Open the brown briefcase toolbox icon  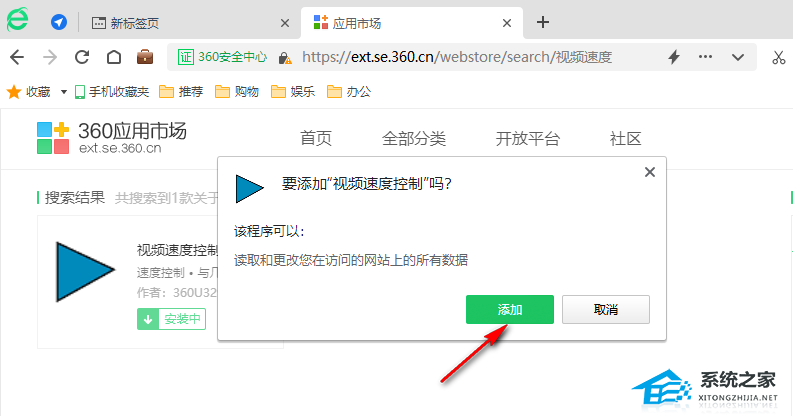tap(145, 57)
